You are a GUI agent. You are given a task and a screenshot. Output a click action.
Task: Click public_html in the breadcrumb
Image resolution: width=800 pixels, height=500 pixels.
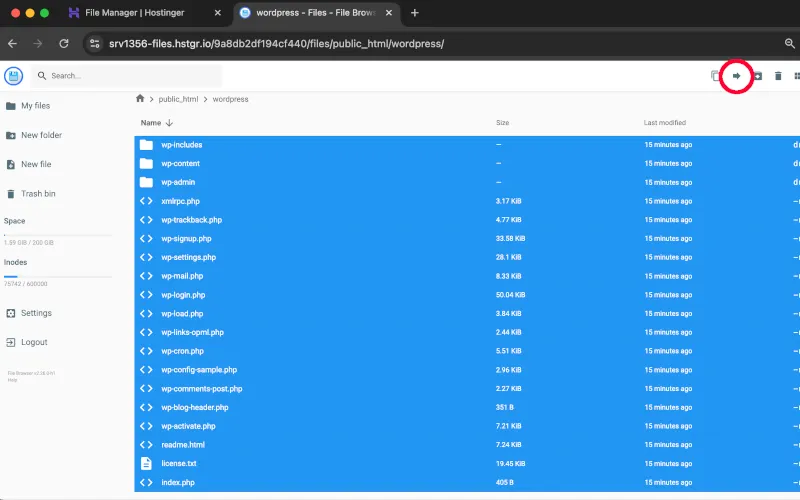[178, 99]
